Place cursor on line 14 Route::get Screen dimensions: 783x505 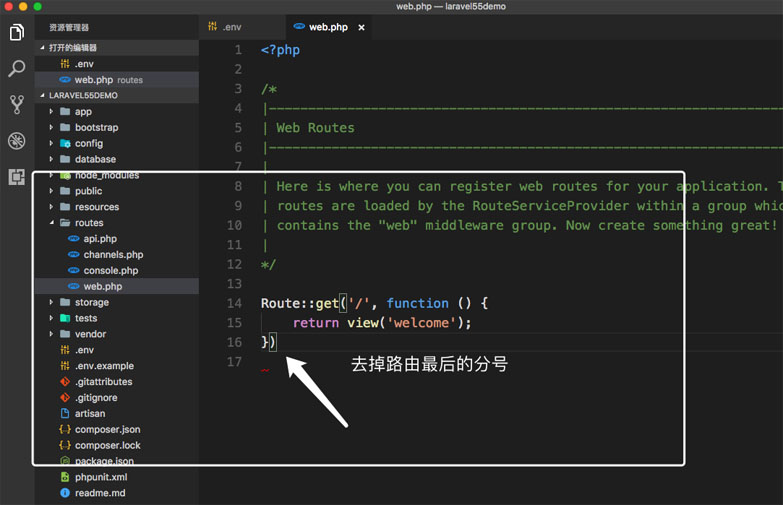pyautogui.click(x=300, y=303)
